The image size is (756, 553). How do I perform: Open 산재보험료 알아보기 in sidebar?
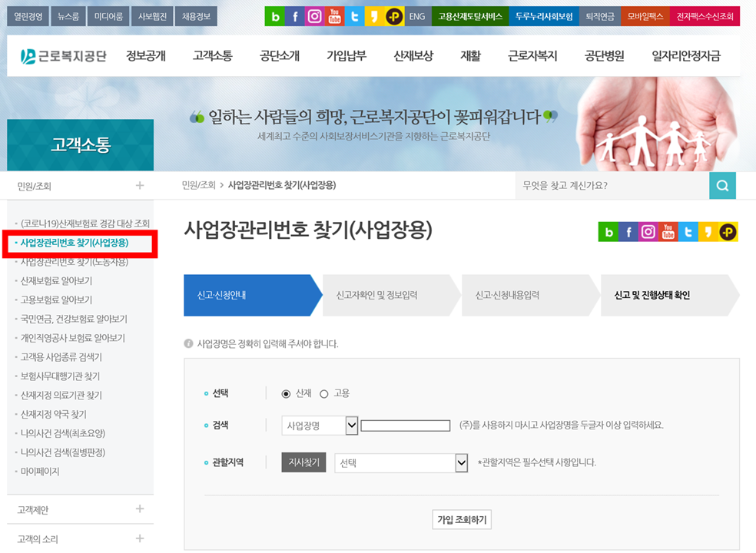click(56, 281)
